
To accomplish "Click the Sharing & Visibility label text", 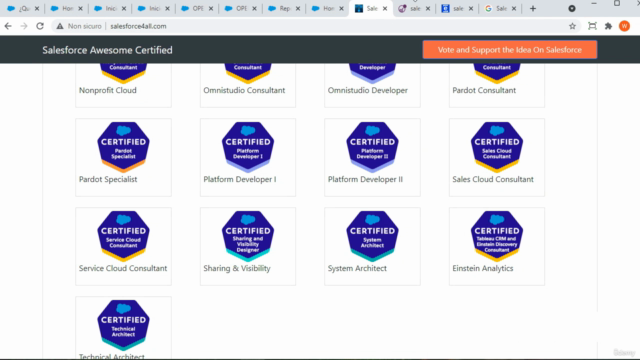I will click(237, 268).
